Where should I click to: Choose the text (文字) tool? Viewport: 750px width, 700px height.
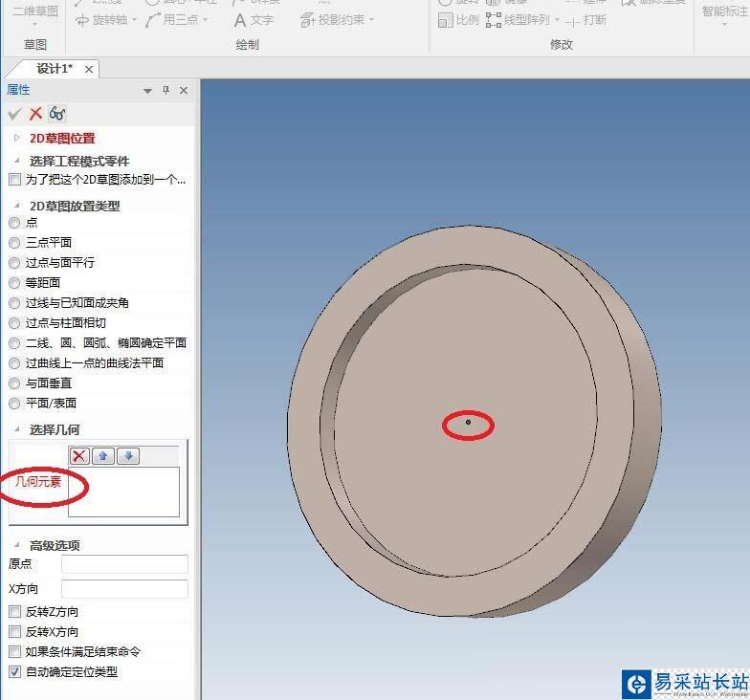point(254,20)
